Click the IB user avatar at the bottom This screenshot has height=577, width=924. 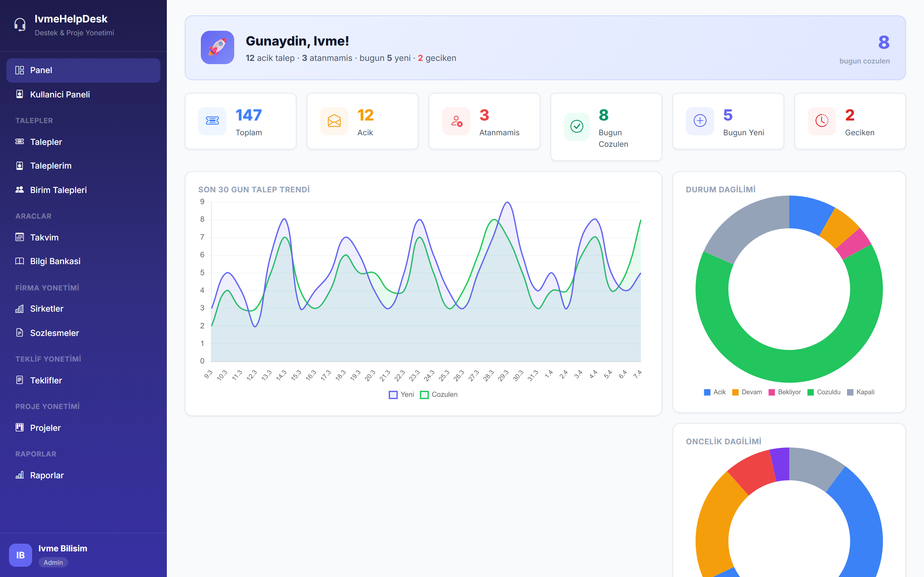point(21,555)
